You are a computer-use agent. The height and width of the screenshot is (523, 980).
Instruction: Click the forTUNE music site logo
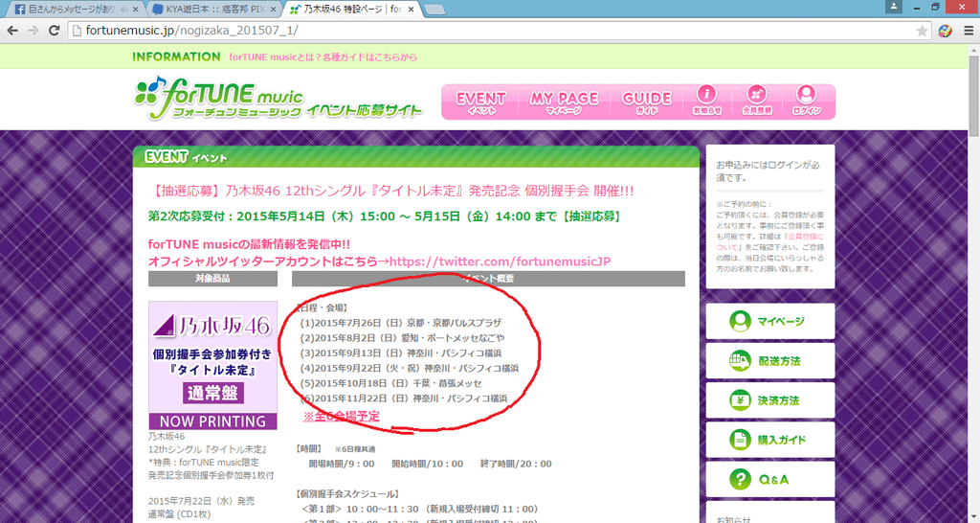coord(278,99)
